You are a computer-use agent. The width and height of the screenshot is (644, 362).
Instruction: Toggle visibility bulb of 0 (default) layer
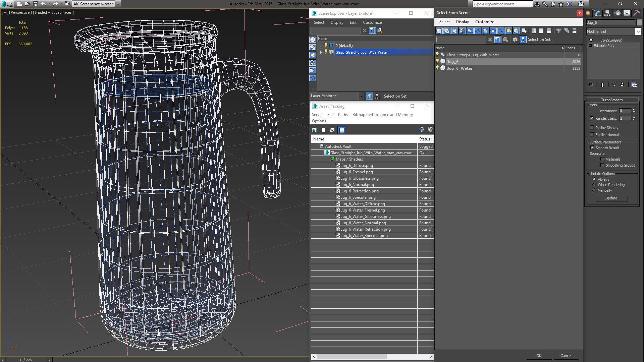pyautogui.click(x=325, y=45)
